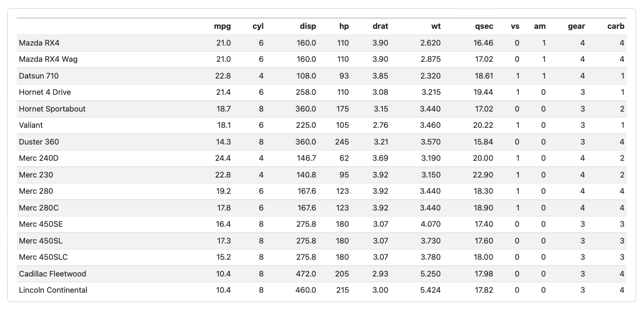
Task: Click the cyl column header
Action: (258, 26)
